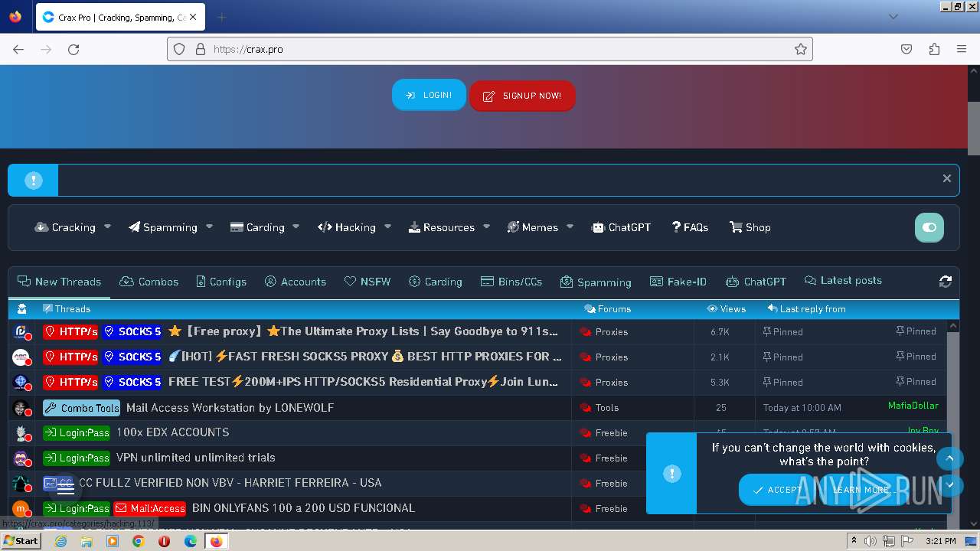Switch to the Combos tab
Image resolution: width=980 pixels, height=551 pixels.
149,282
